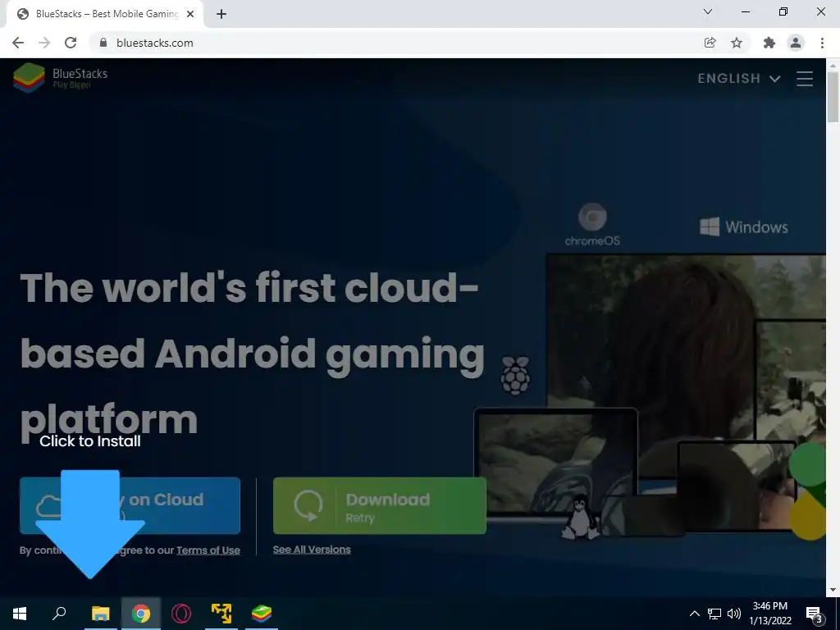Share this page via share icon
Image resolution: width=840 pixels, height=630 pixels.
tap(710, 43)
